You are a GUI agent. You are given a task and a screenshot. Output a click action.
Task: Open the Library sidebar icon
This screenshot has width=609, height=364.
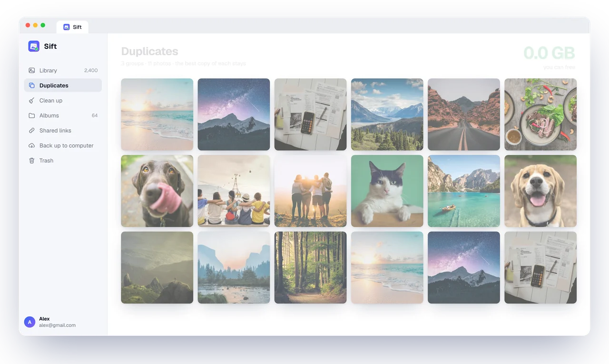click(32, 70)
